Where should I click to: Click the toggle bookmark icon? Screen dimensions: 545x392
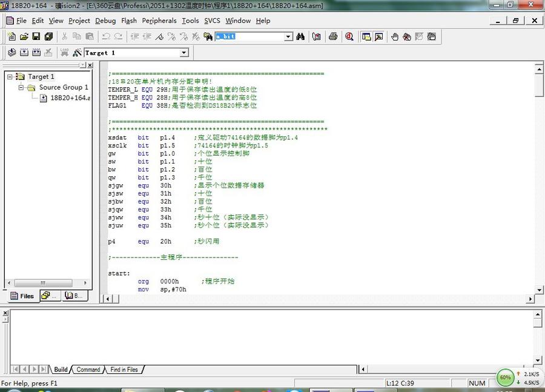[159, 36]
